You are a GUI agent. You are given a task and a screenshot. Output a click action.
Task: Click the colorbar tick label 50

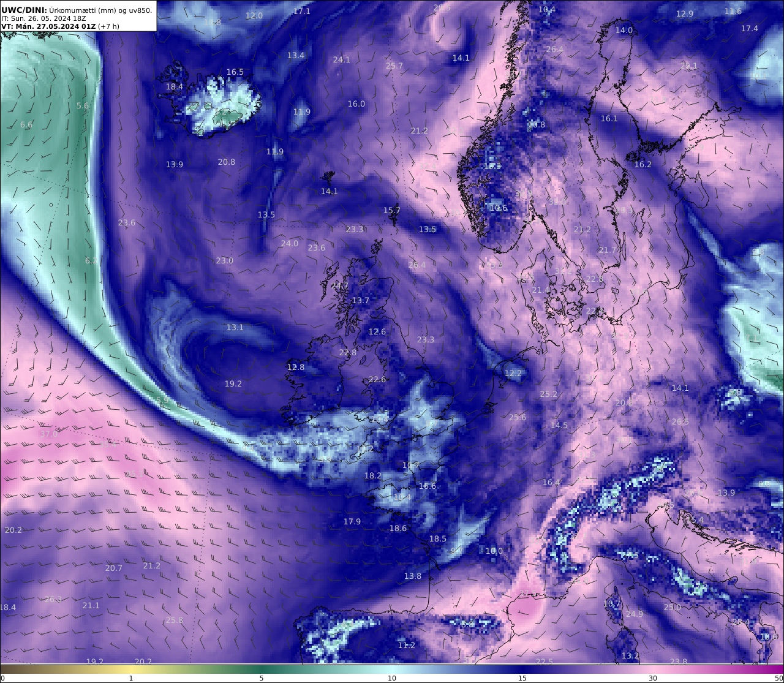[778, 678]
